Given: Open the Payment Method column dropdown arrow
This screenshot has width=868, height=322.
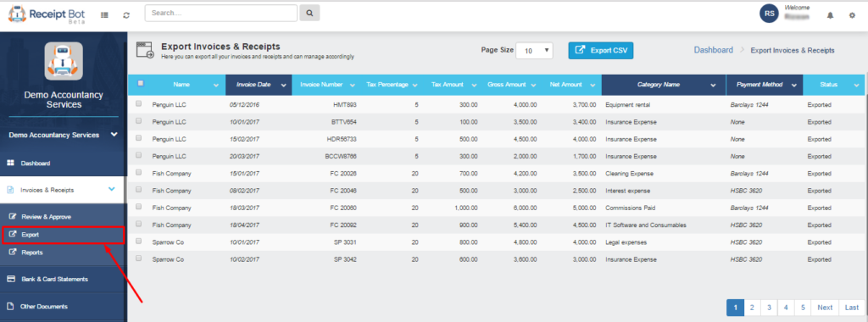Looking at the screenshot, I should pyautogui.click(x=793, y=86).
